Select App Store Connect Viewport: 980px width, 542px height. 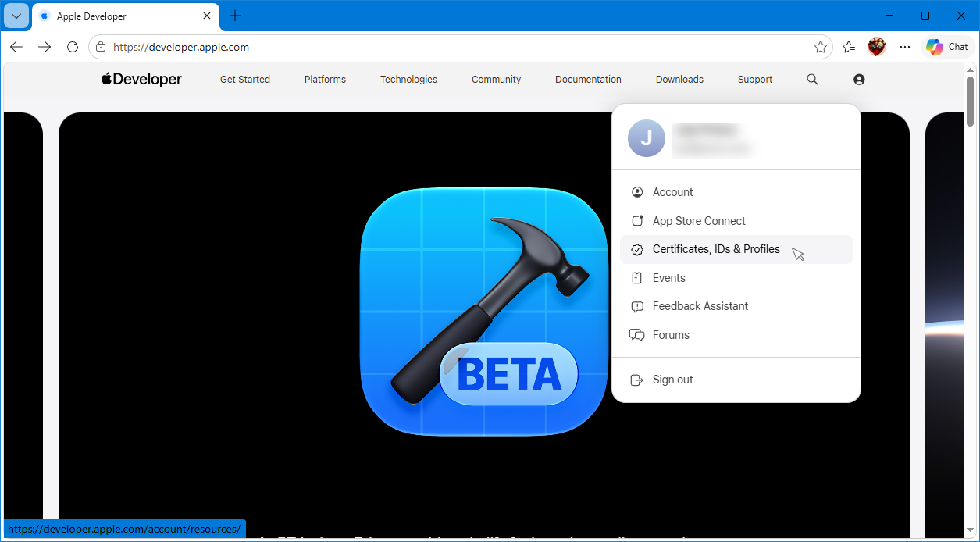pyautogui.click(x=736, y=221)
